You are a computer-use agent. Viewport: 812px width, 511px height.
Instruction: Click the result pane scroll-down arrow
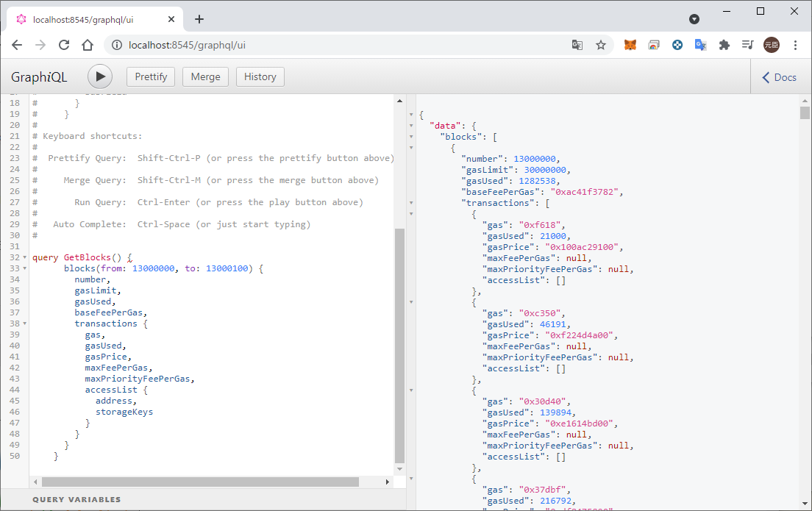pos(805,503)
